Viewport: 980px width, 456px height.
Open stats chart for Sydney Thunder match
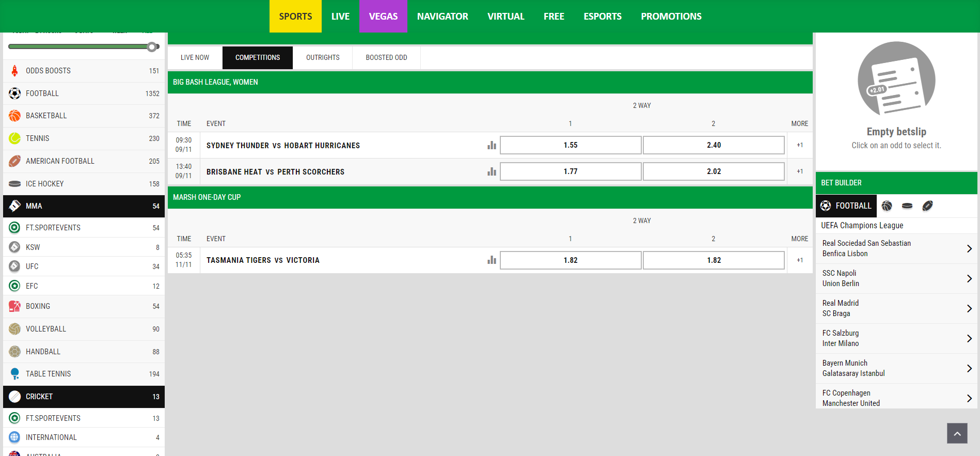pyautogui.click(x=492, y=146)
